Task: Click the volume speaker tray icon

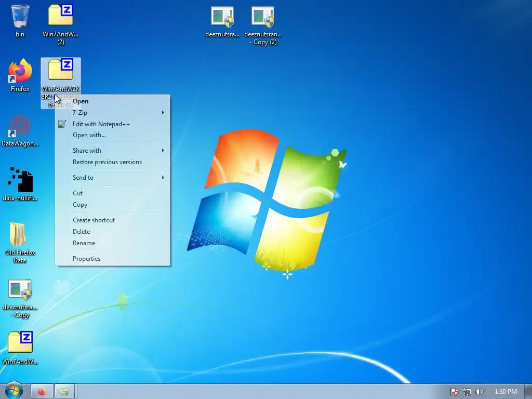Action: click(479, 392)
